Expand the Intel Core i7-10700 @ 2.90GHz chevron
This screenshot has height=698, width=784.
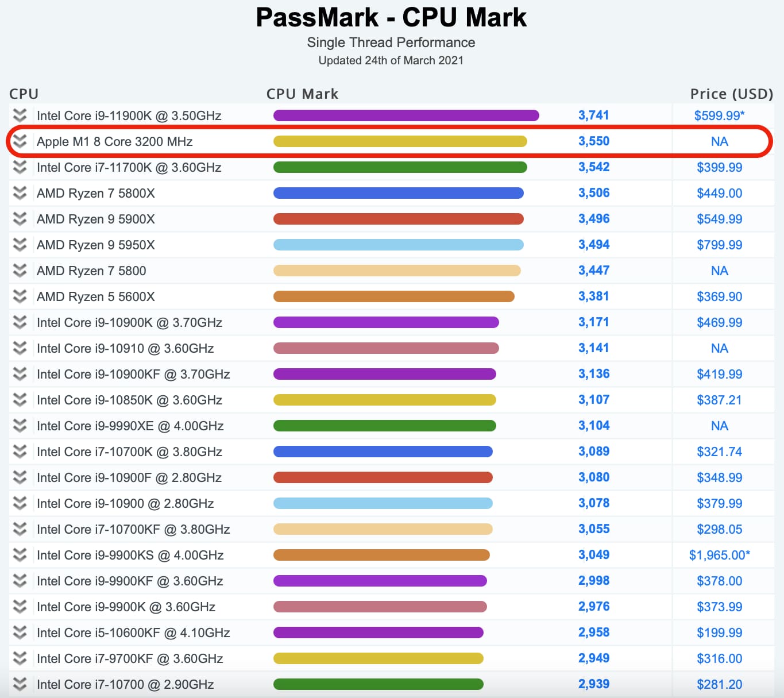click(x=20, y=684)
